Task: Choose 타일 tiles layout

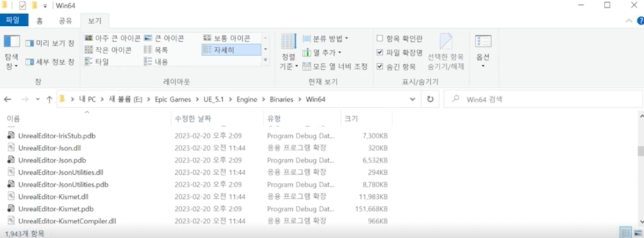Action: click(x=97, y=62)
